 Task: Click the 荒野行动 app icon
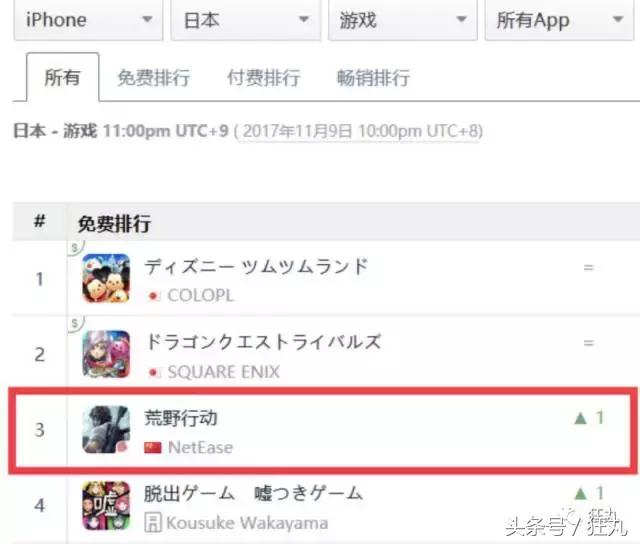106,429
